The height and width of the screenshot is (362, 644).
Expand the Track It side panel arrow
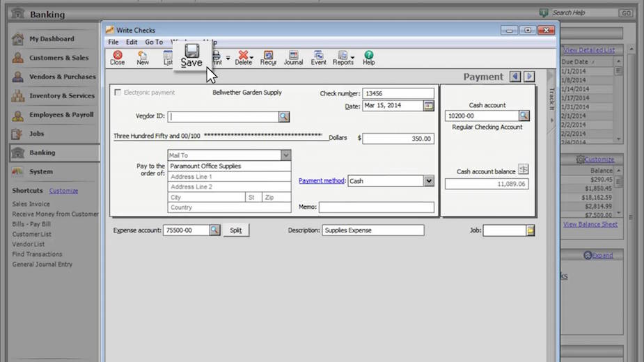551,120
